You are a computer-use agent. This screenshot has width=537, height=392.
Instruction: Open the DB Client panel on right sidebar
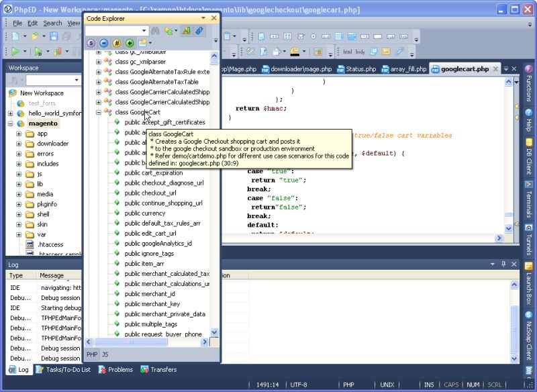click(x=528, y=161)
